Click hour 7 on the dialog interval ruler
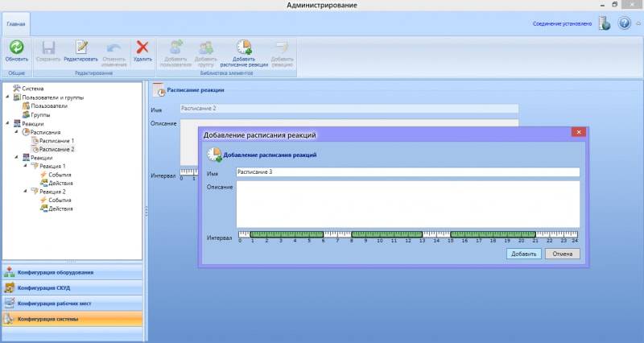This screenshot has width=644, height=343. tap(338, 236)
